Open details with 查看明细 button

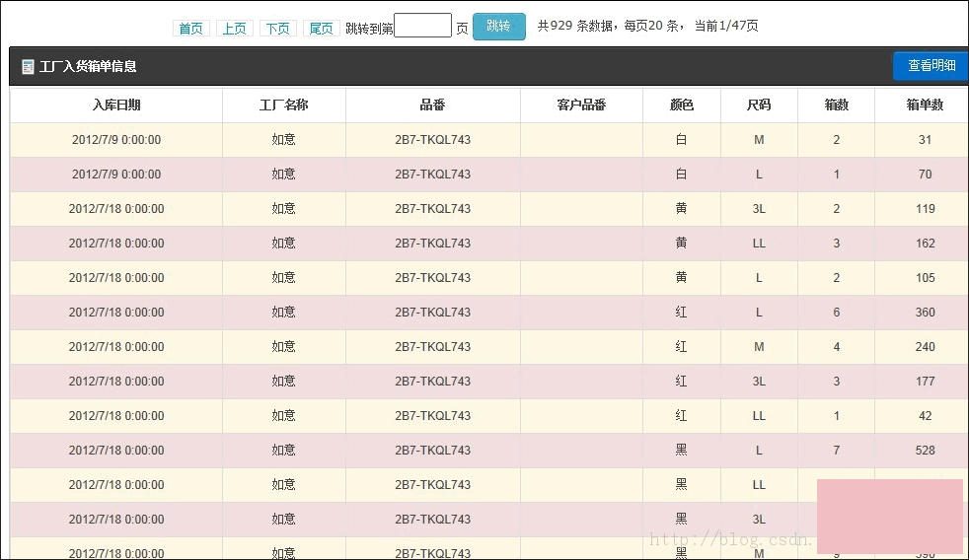tap(931, 65)
